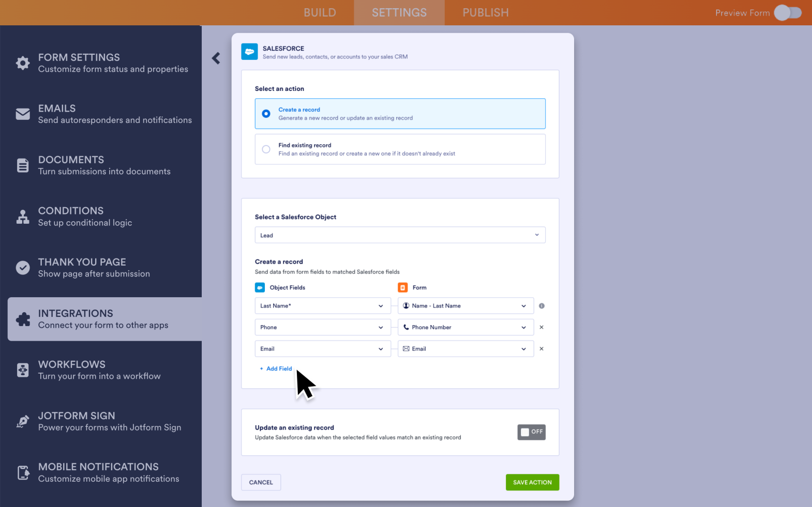Screen dimensions: 812x507
Task: Open the Email object field dropdown
Action: (323, 349)
